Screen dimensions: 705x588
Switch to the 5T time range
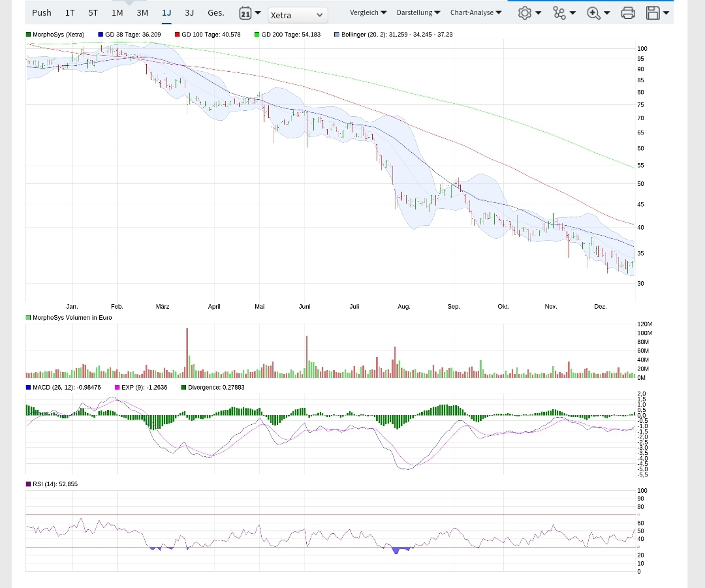[x=93, y=12]
